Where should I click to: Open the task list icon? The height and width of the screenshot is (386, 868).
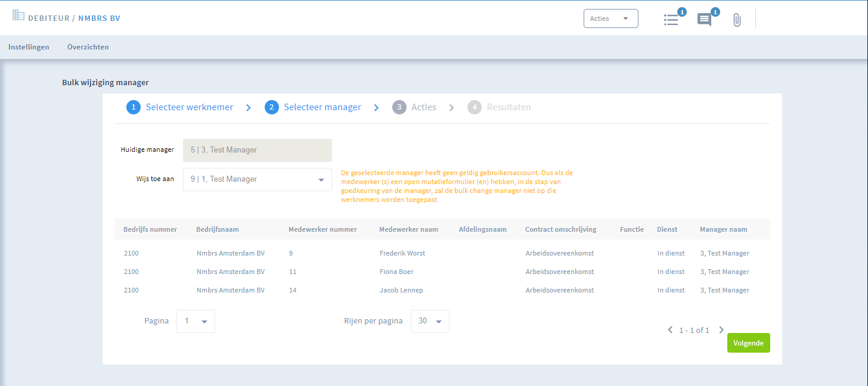(x=671, y=20)
